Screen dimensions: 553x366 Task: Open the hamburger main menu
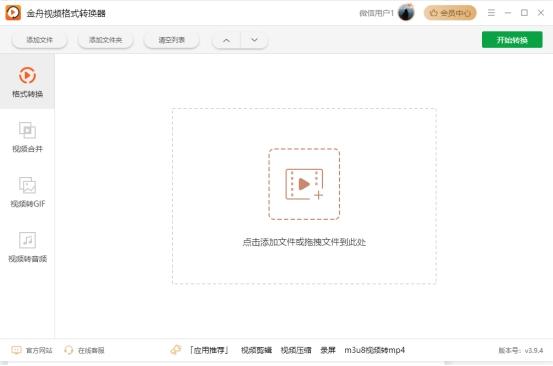[491, 13]
